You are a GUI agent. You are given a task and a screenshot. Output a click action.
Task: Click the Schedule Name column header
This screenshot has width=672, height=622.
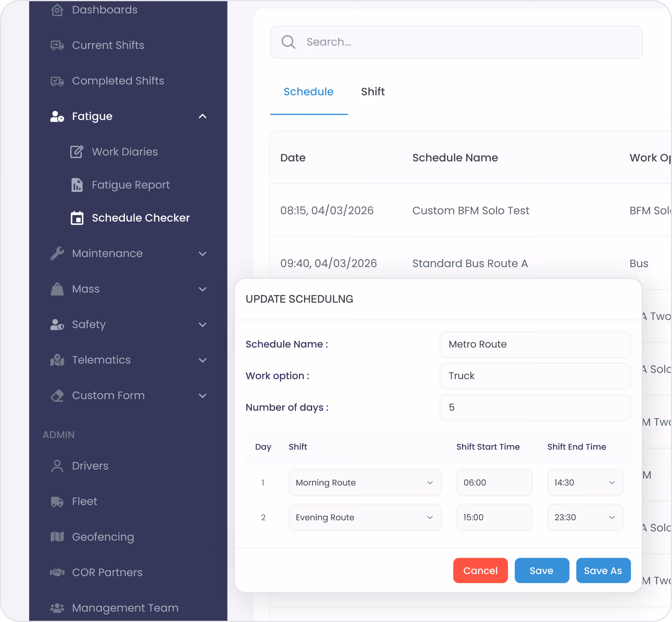coord(455,158)
